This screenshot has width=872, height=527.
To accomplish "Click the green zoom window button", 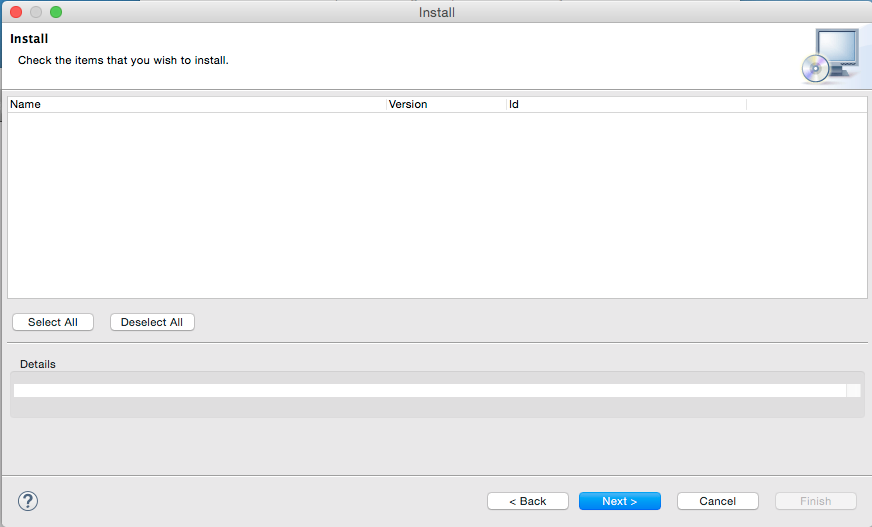I will point(56,12).
